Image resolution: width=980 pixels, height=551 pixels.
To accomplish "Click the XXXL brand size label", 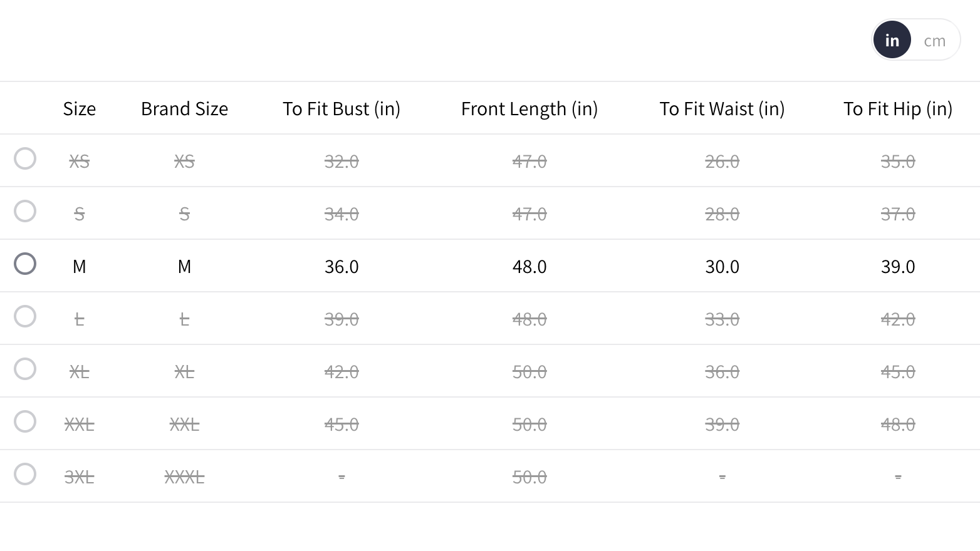I will 184,478.
